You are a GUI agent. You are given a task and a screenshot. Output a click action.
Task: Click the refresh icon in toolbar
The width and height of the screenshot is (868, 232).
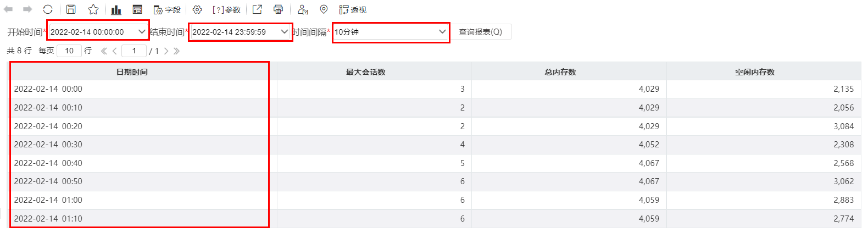48,9
